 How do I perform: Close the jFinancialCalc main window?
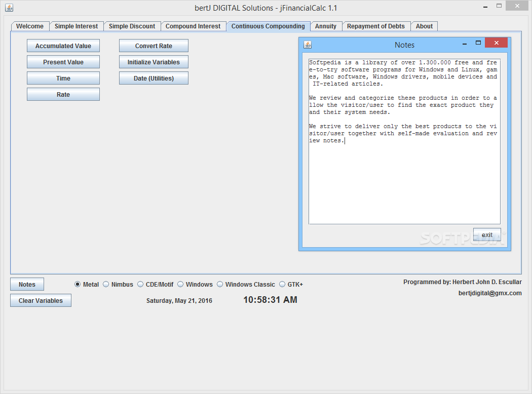(x=517, y=6)
